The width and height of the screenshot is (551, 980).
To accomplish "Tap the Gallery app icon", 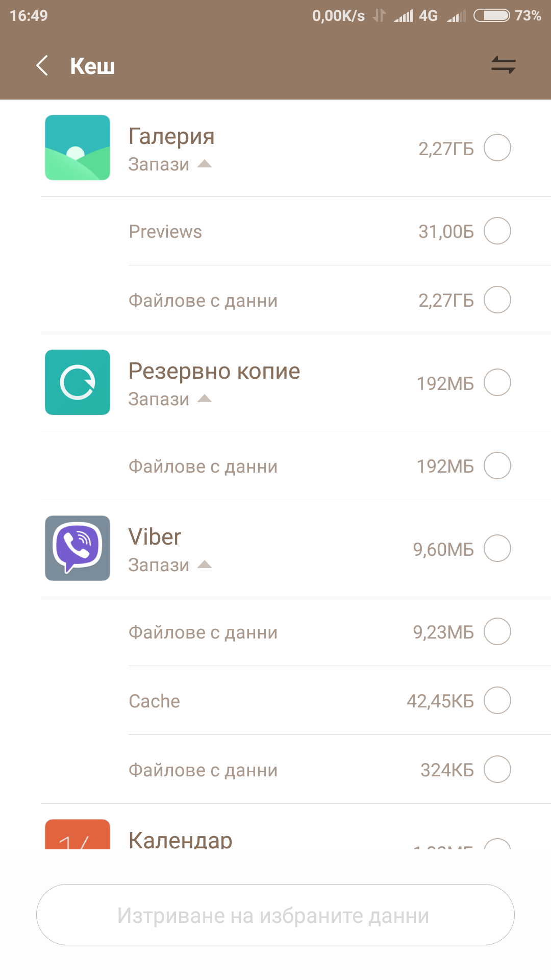I will pyautogui.click(x=78, y=148).
